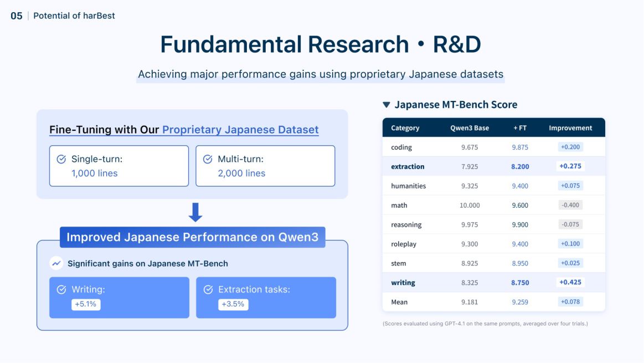Click the +0.200 improvement badge
The width and height of the screenshot is (644, 363).
pyautogui.click(x=570, y=147)
